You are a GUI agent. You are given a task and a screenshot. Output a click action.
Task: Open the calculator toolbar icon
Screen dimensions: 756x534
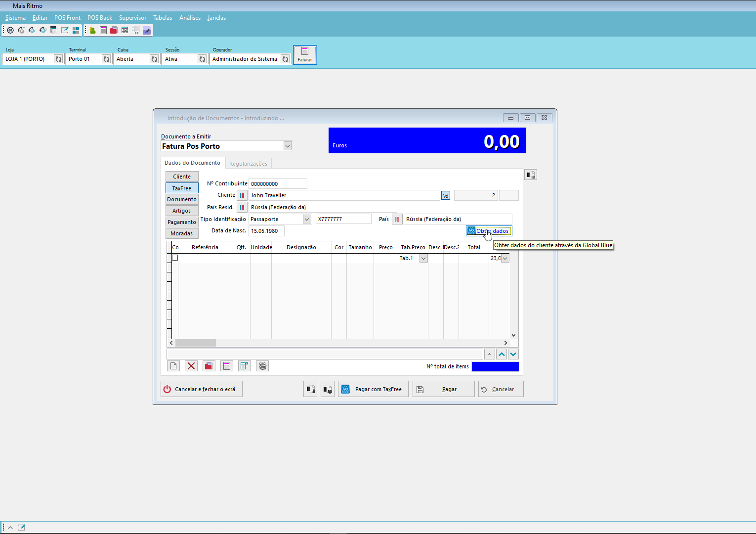[125, 30]
